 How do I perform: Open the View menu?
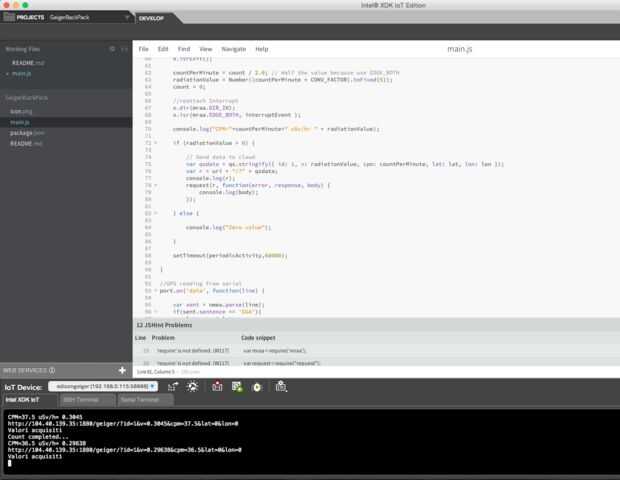coord(206,49)
